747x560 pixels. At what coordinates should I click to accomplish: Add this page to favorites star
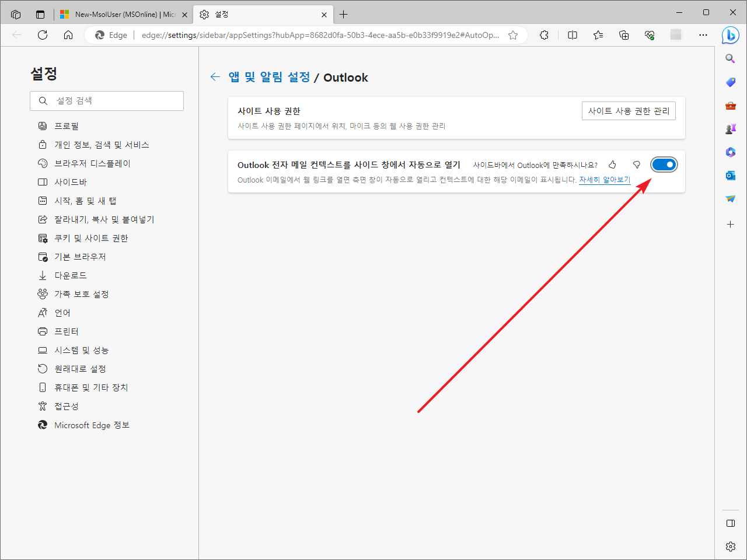click(x=513, y=35)
